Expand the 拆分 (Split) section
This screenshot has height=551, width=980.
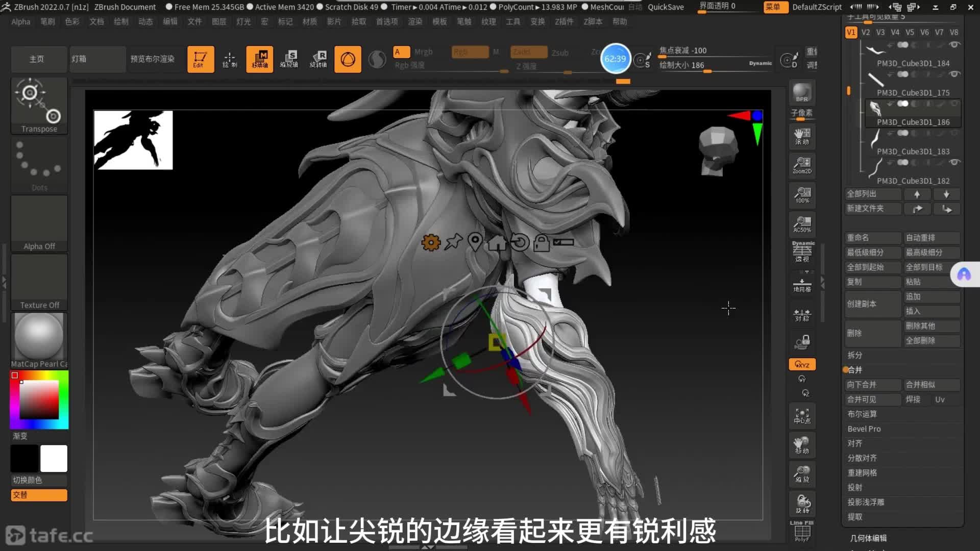pos(855,355)
